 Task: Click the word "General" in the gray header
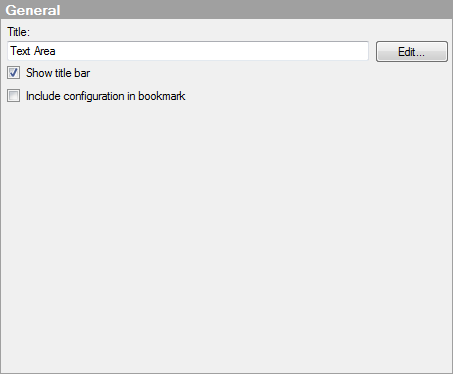tap(33, 10)
